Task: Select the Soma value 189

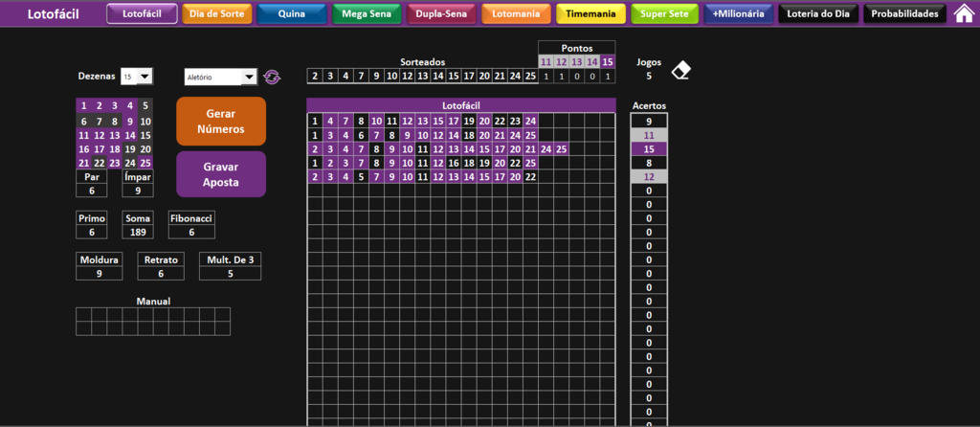Action: click(138, 232)
